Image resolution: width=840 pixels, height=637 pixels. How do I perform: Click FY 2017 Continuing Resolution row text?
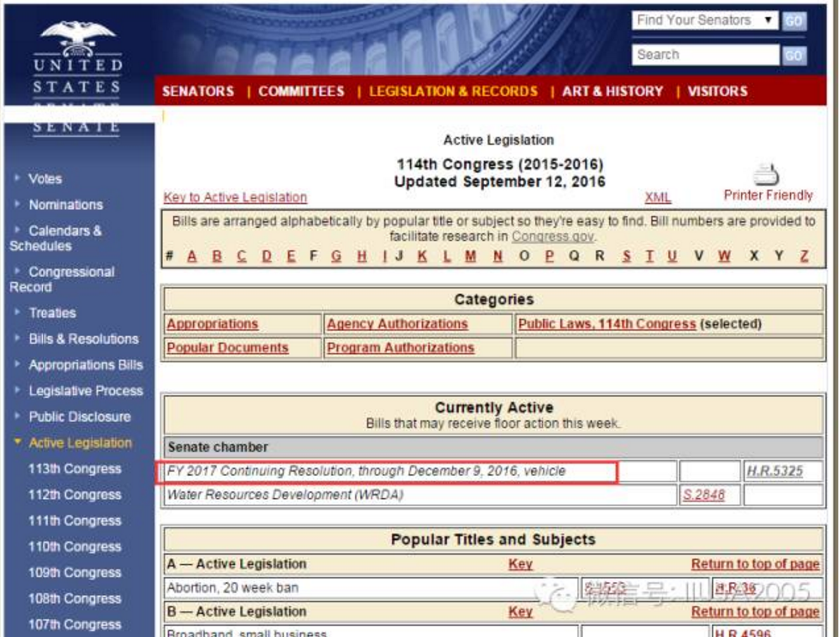coord(367,471)
